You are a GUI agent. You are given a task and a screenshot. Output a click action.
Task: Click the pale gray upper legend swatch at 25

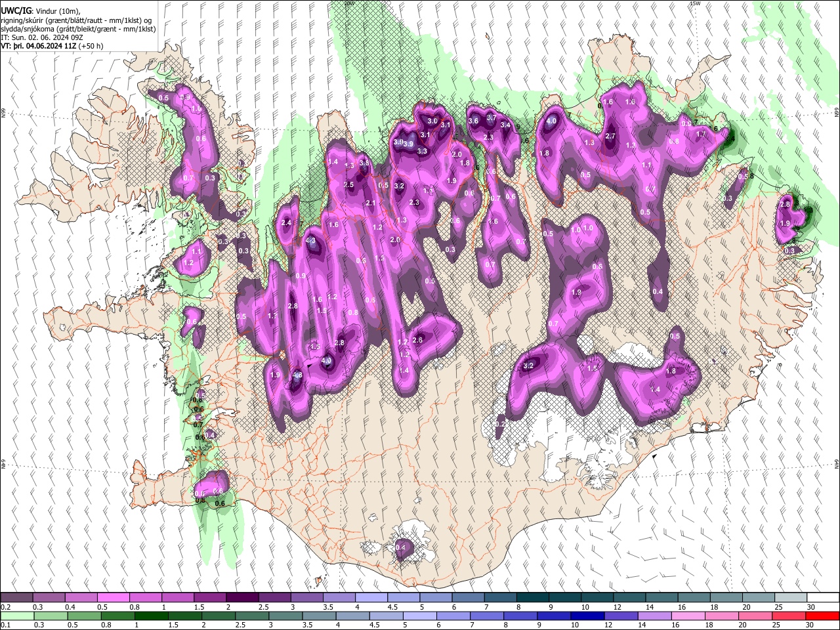click(x=791, y=598)
